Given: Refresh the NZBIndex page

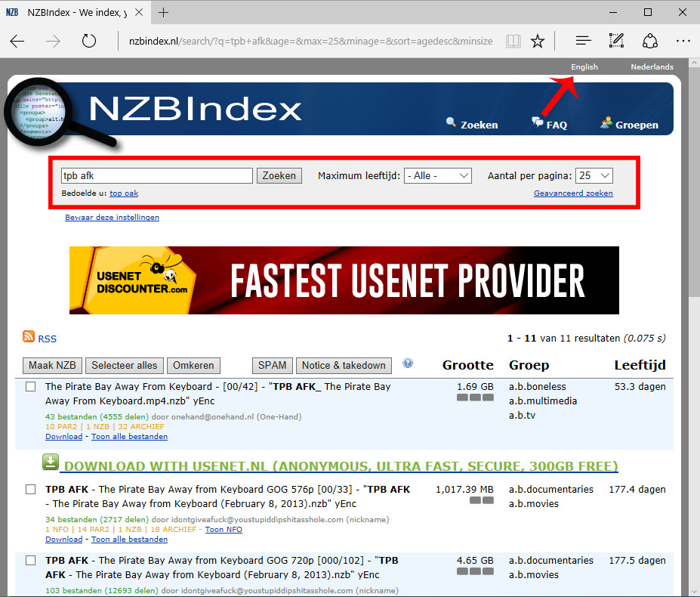Looking at the screenshot, I should tap(89, 41).
